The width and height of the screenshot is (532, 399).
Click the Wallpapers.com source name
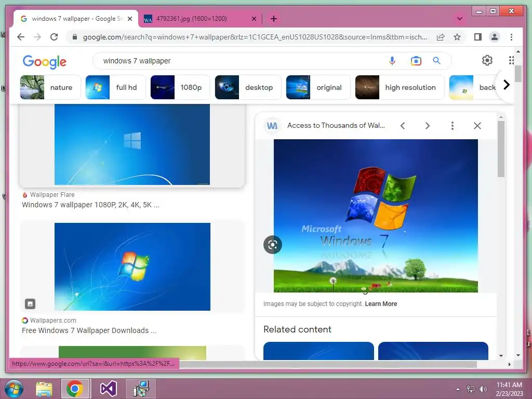point(53,320)
